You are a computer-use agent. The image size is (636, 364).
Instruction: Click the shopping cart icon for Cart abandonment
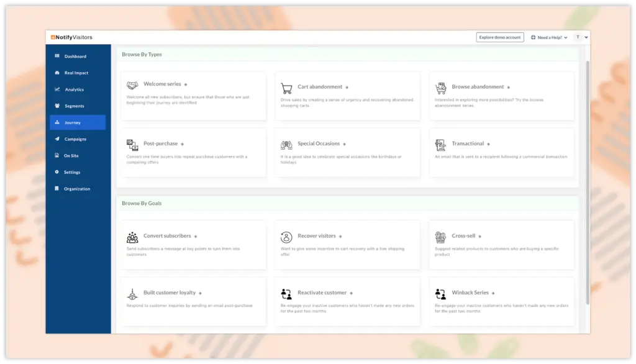[286, 88]
